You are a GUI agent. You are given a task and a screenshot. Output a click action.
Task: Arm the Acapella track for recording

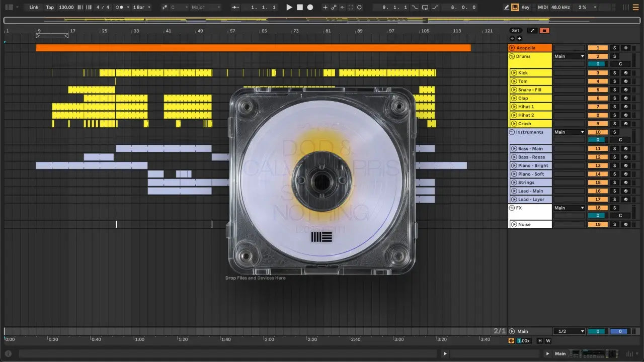(625, 48)
